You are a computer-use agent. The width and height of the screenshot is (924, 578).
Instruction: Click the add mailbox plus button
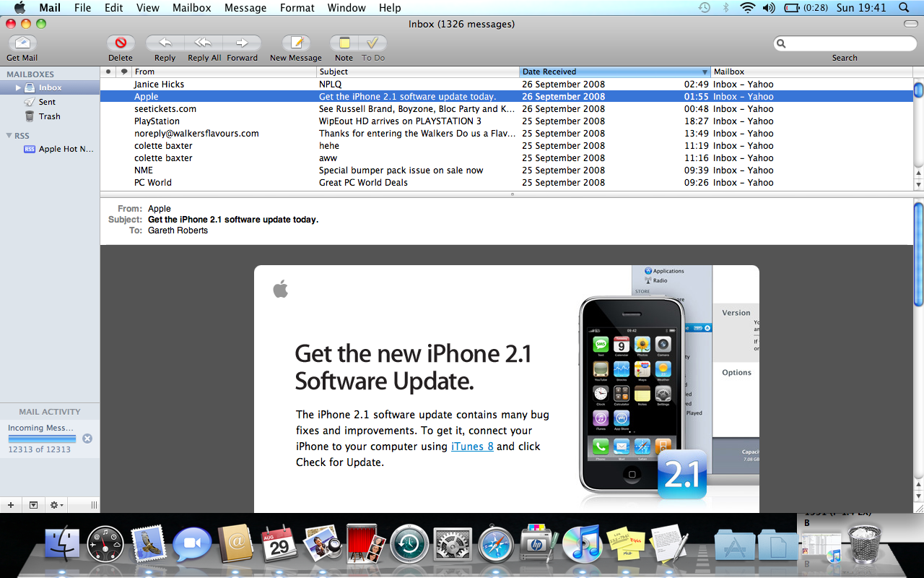click(11, 505)
